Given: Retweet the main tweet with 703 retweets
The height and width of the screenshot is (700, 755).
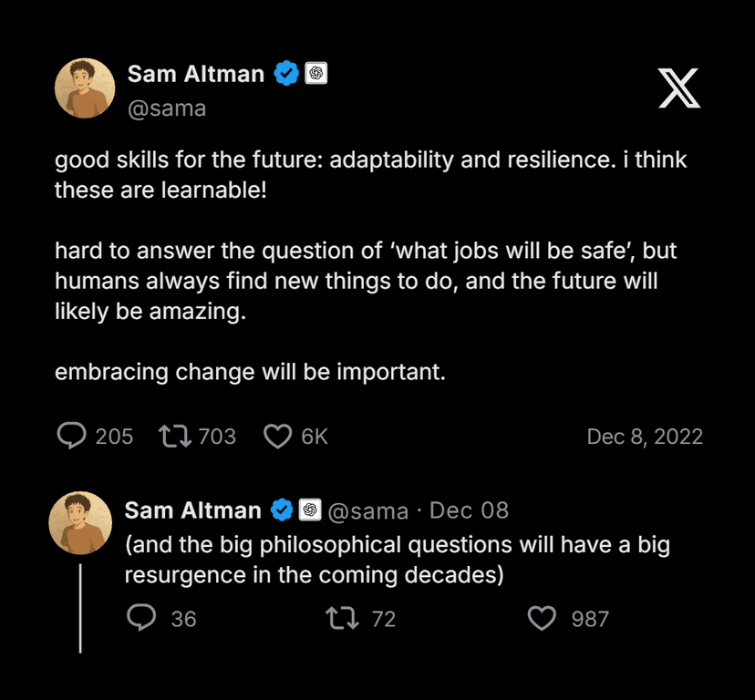Looking at the screenshot, I should pyautogui.click(x=174, y=436).
